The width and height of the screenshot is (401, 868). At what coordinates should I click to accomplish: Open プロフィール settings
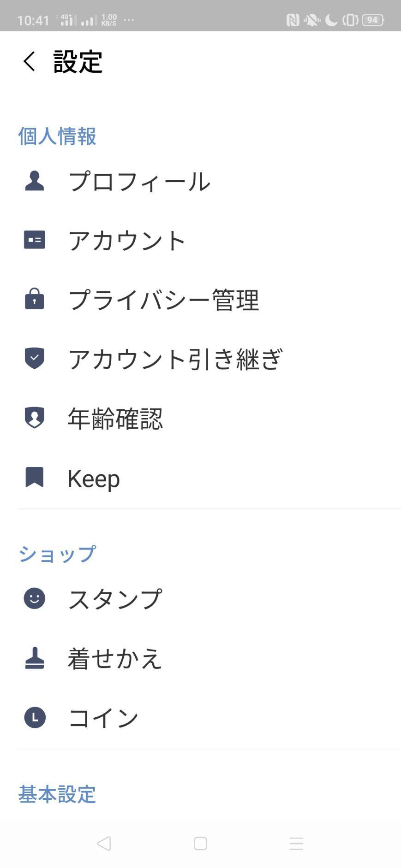point(139,181)
